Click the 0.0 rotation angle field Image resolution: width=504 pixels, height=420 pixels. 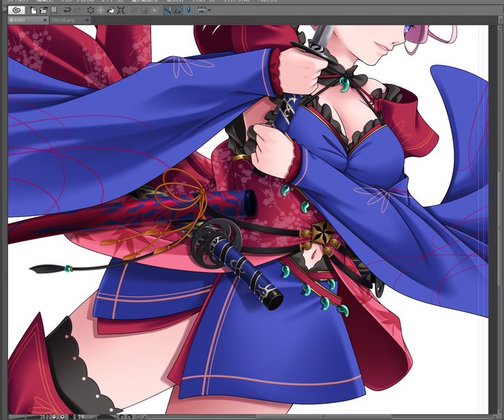(81, 417)
